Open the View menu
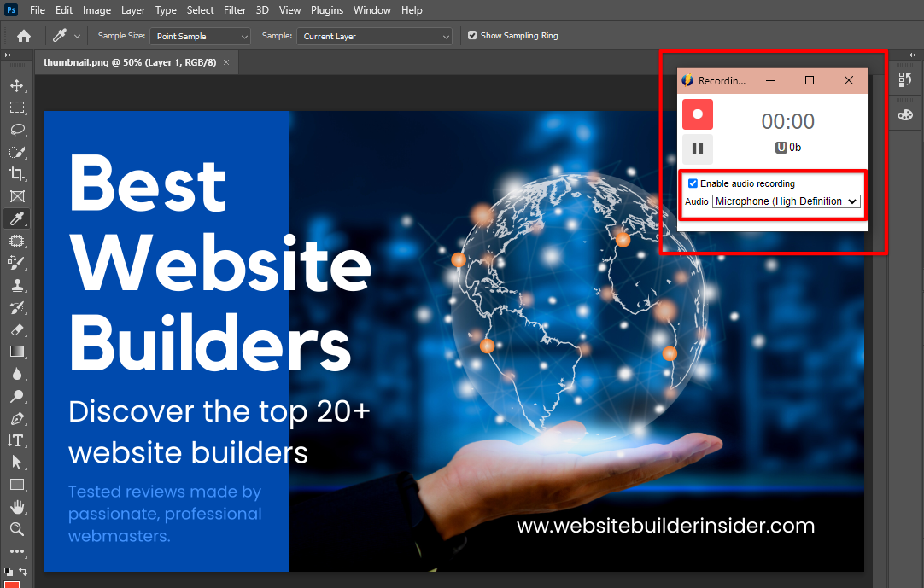Viewport: 924px width, 588px height. [x=289, y=10]
